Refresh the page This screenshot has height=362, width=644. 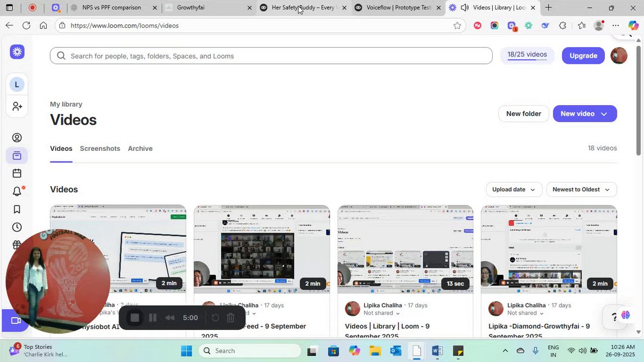(x=26, y=26)
